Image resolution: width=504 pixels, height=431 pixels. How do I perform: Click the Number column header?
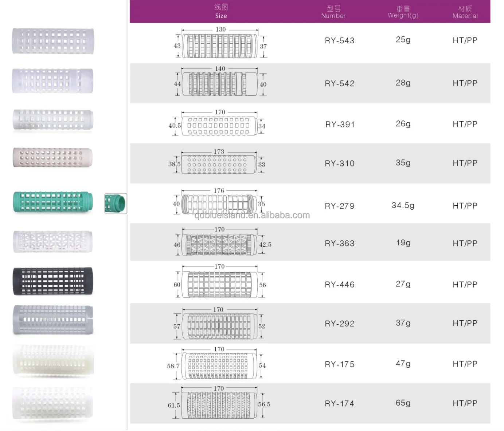[x=333, y=12]
